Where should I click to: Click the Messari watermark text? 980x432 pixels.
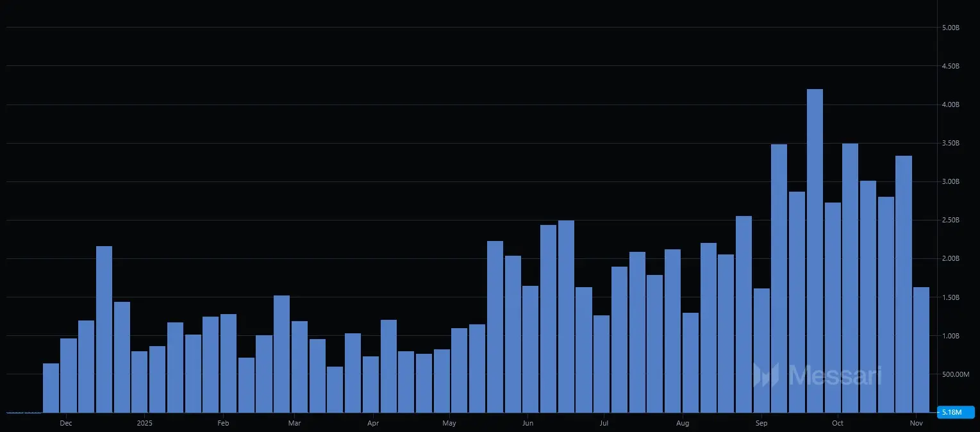pos(834,376)
